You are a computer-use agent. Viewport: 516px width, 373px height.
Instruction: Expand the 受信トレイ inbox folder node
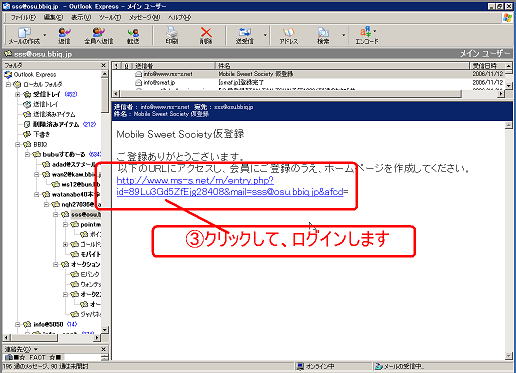pos(18,94)
